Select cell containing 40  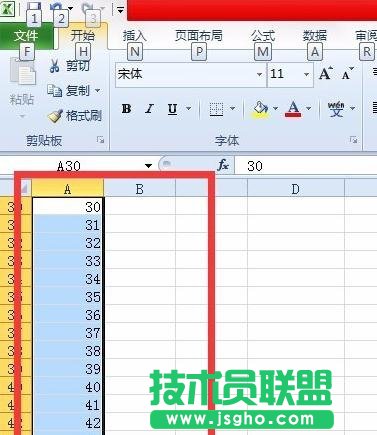[68, 387]
